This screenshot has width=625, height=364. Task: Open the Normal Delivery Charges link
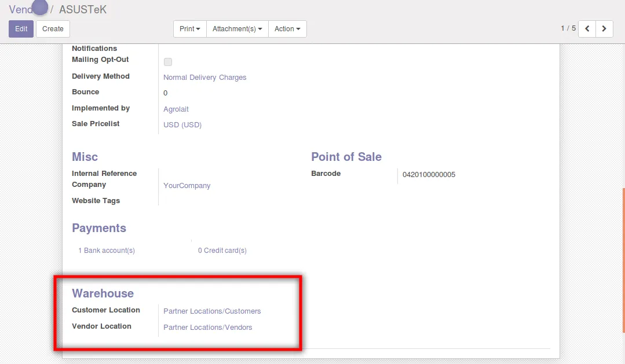[205, 78]
